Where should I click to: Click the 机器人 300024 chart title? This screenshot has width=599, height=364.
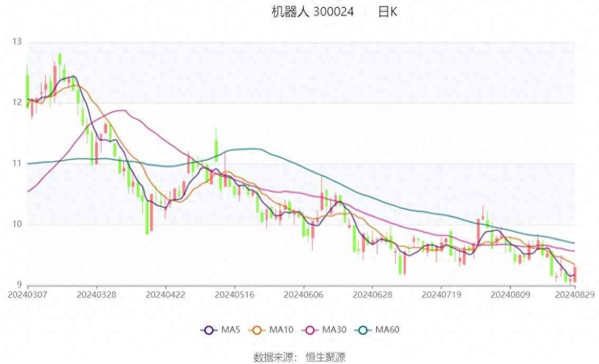(313, 12)
